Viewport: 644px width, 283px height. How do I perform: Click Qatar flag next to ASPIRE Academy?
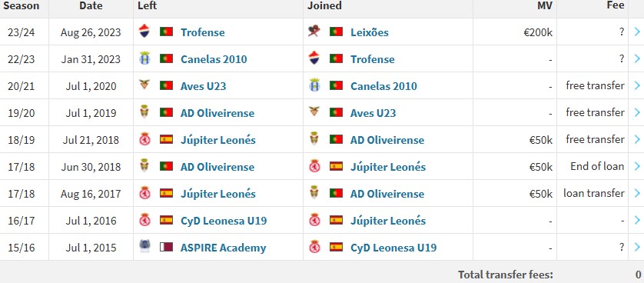pos(166,247)
